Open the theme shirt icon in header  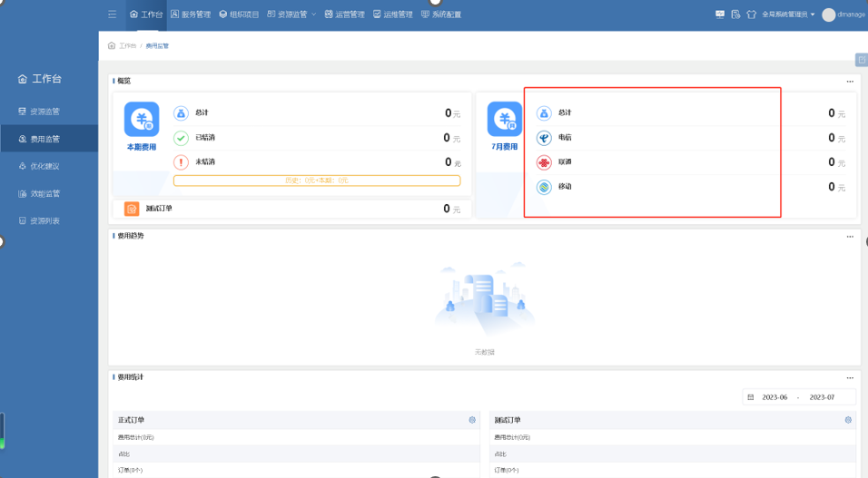[751, 15]
